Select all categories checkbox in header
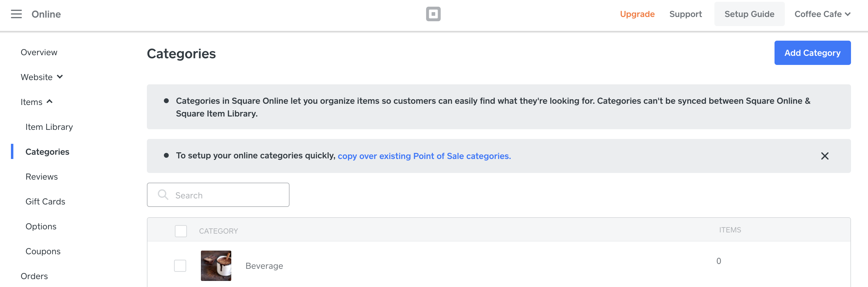 (x=181, y=231)
